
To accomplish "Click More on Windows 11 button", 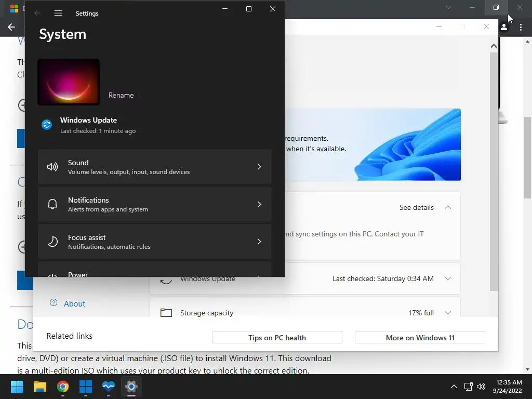I will click(x=420, y=338).
